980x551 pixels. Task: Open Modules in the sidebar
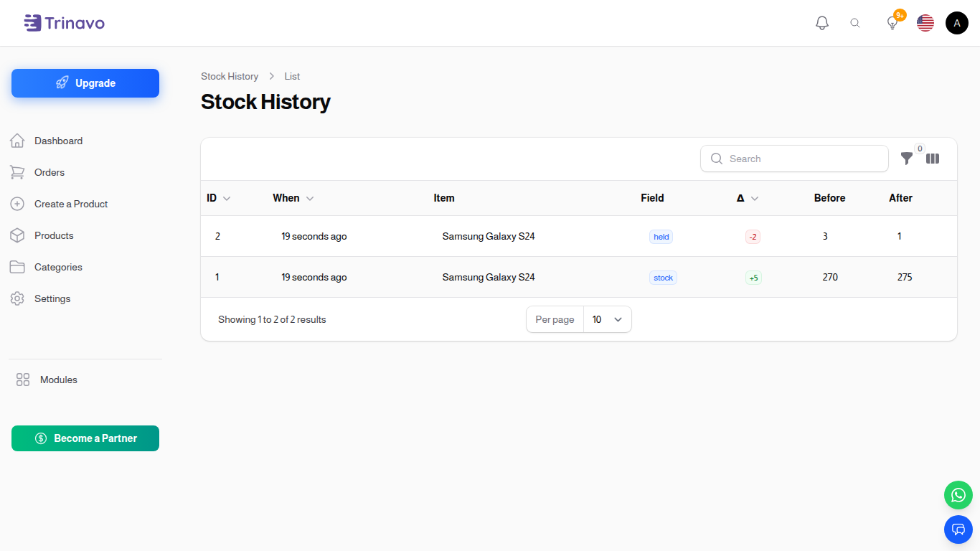click(59, 380)
